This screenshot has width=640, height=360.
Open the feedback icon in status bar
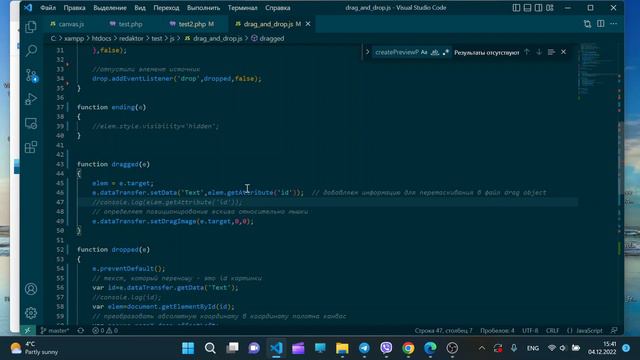(x=614, y=330)
